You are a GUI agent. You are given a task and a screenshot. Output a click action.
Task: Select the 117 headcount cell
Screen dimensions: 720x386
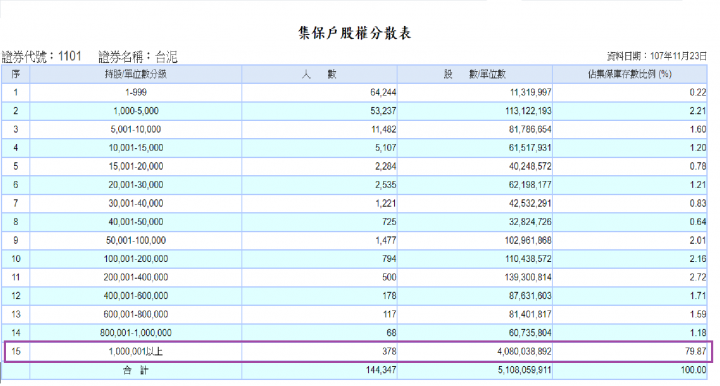point(319,314)
